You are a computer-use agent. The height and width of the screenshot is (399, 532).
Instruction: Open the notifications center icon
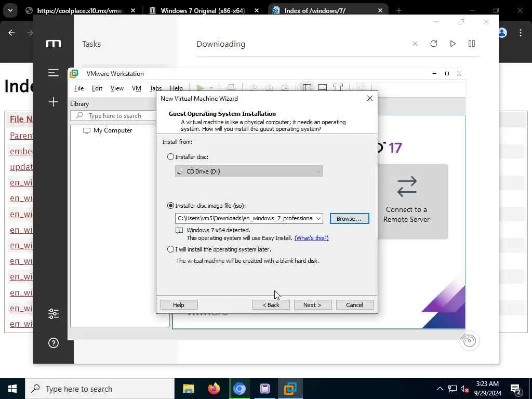[x=516, y=390]
